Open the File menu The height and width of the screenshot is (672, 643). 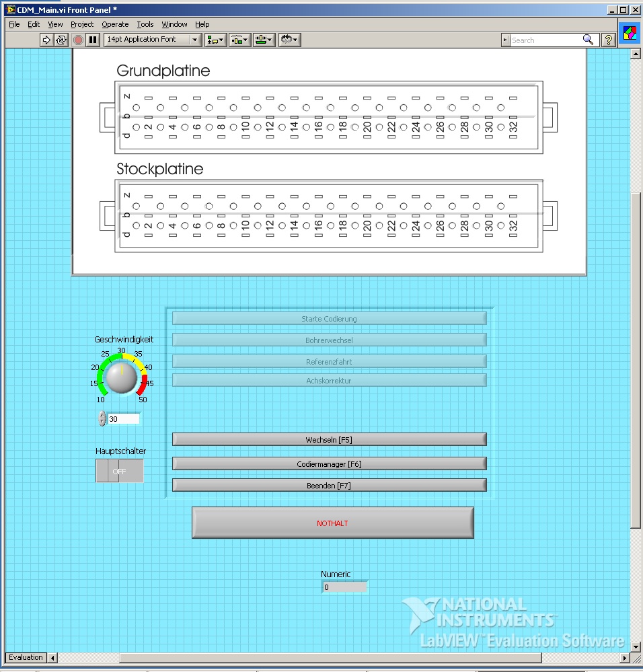[x=14, y=24]
